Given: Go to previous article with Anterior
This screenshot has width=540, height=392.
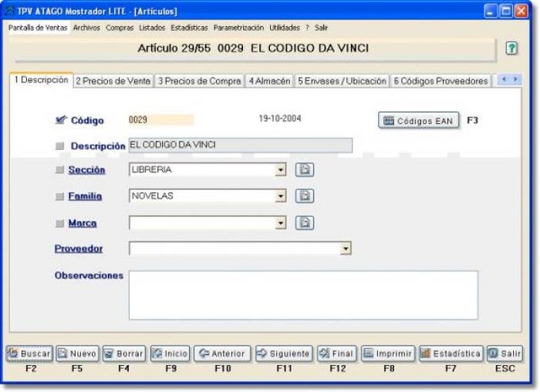Looking at the screenshot, I should (x=222, y=353).
